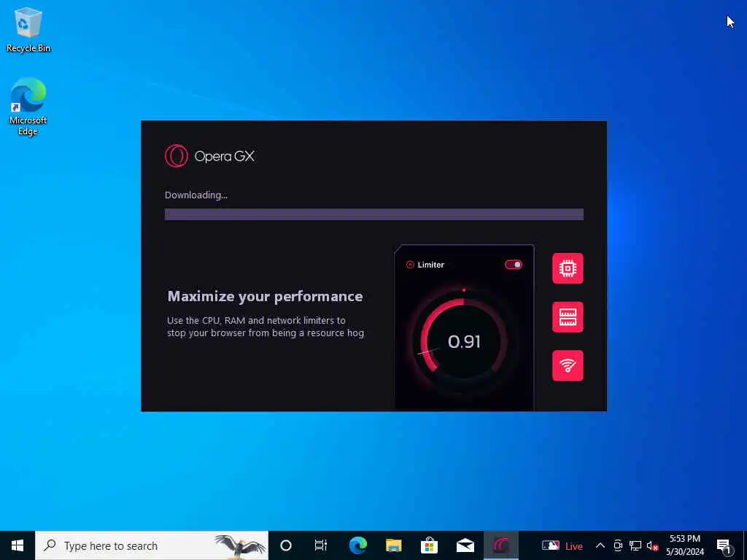This screenshot has width=747, height=560.
Task: Open Task View in the taskbar
Action: point(321,545)
